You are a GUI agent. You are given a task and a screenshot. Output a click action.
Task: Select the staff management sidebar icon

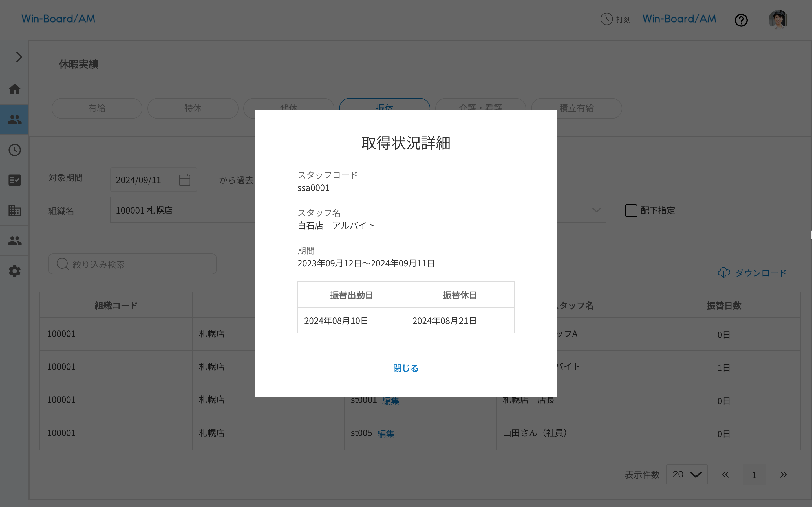[14, 119]
